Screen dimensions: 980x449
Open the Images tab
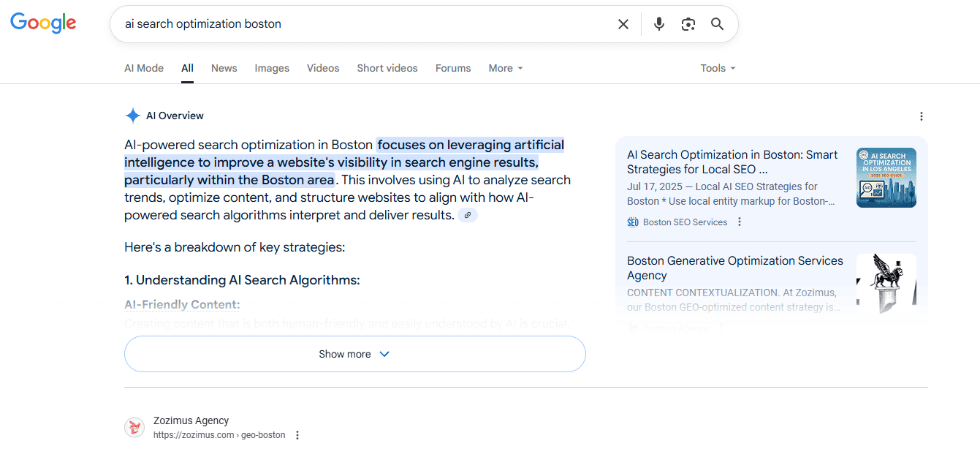pos(272,68)
